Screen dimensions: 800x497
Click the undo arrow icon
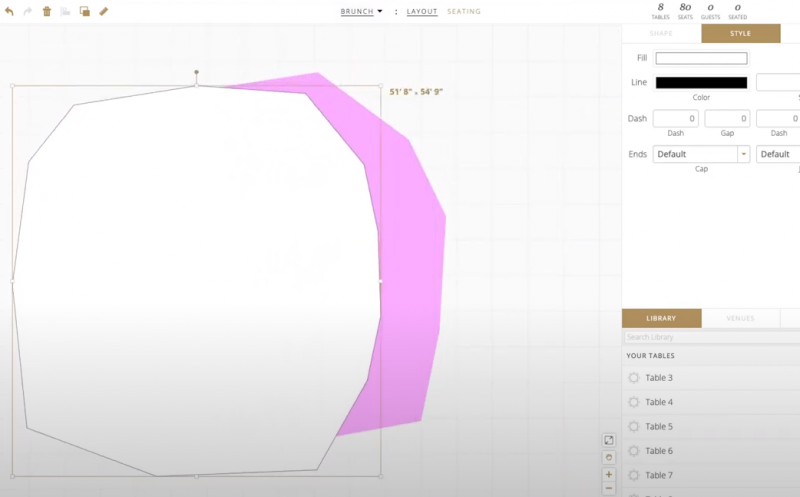tap(9, 11)
